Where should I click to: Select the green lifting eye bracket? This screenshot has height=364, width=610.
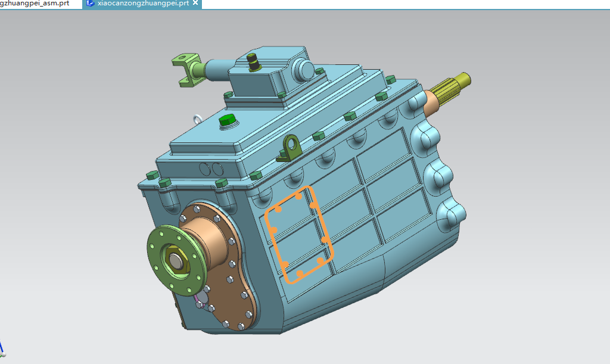click(290, 148)
